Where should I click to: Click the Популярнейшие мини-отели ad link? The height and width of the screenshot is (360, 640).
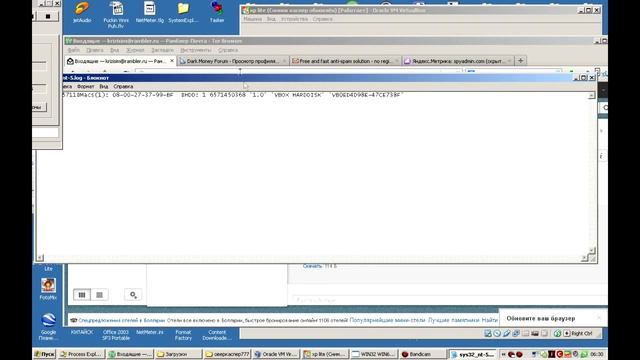(387, 320)
